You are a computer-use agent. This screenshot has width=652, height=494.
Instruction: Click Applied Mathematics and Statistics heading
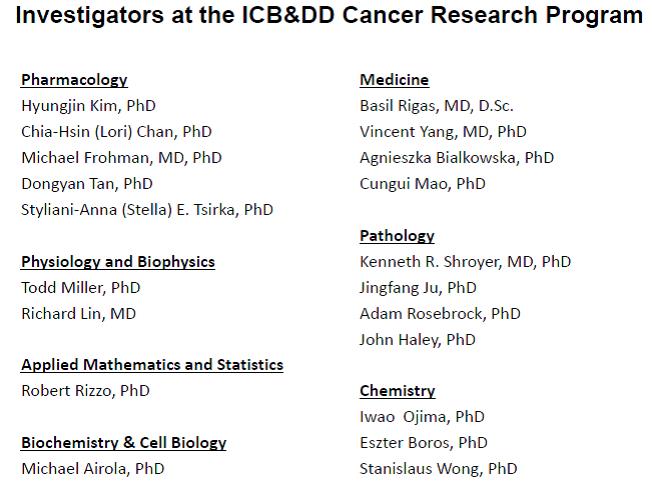152,365
